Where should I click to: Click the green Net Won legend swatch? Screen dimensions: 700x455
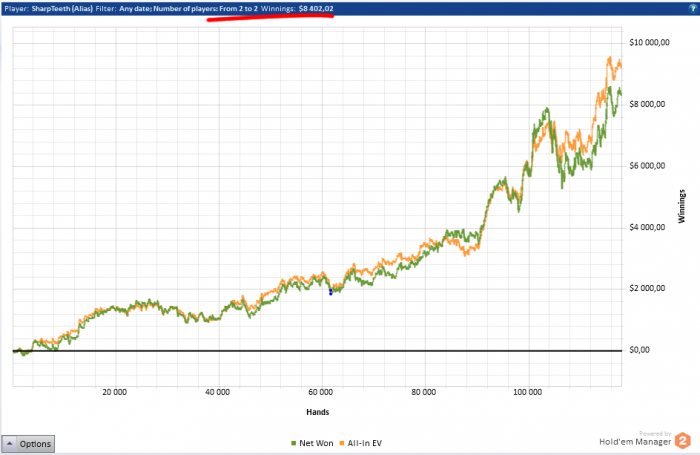tap(293, 443)
